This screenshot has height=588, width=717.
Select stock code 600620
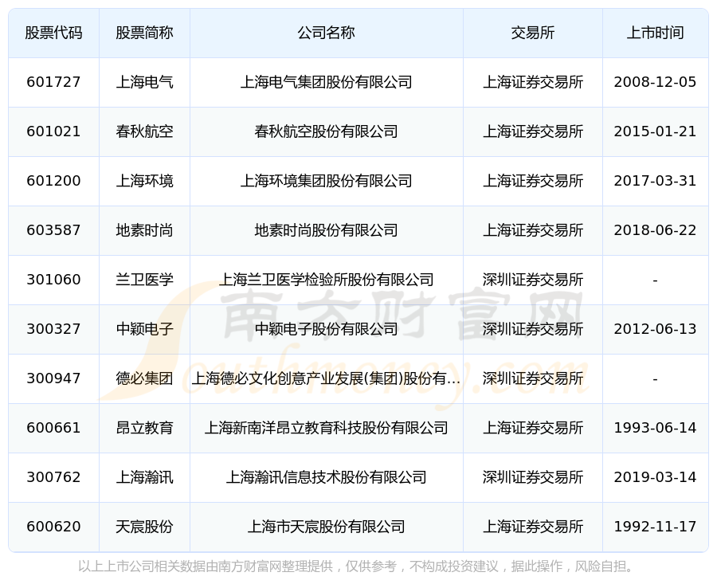53,527
